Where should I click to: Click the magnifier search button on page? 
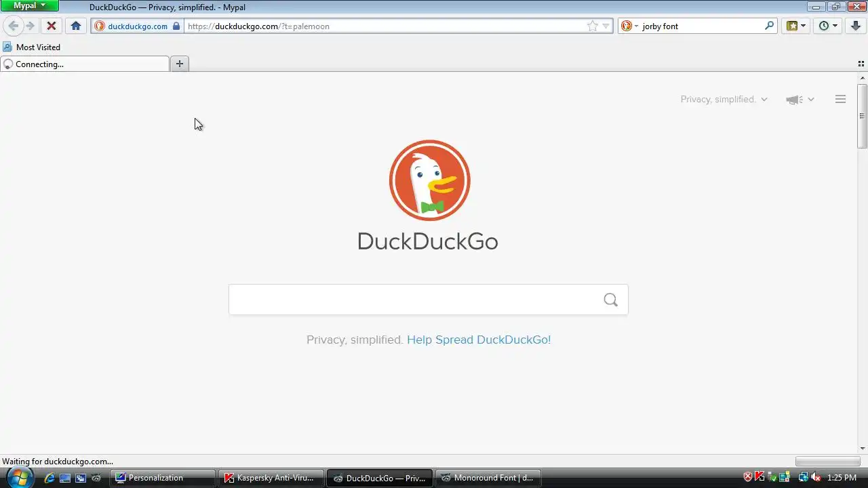[x=611, y=300]
